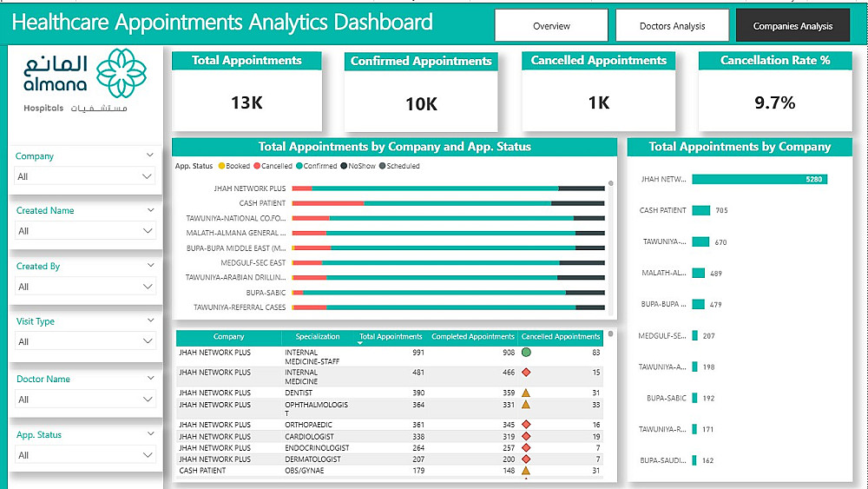Viewport: 868px width, 489px height.
Task: Select the DENTIST specialization cell
Action: point(299,393)
